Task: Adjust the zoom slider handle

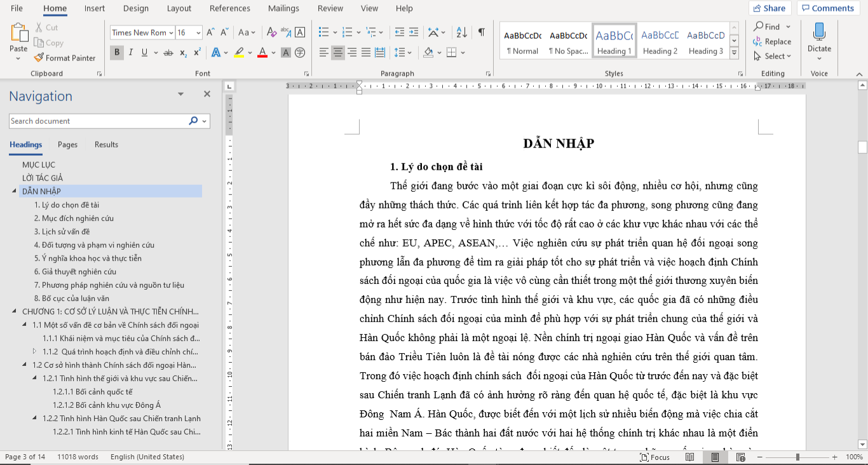Action: (797, 457)
